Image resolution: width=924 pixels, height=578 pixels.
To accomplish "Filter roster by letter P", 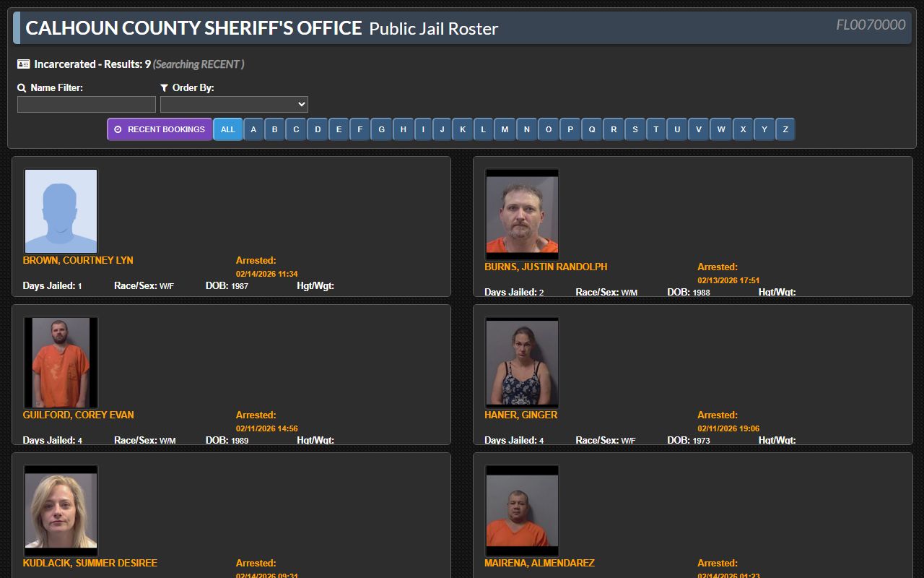I will (570, 129).
